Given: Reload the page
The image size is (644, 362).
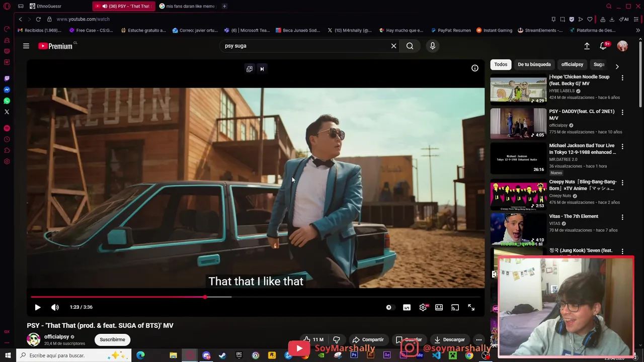Looking at the screenshot, I should coord(38,19).
